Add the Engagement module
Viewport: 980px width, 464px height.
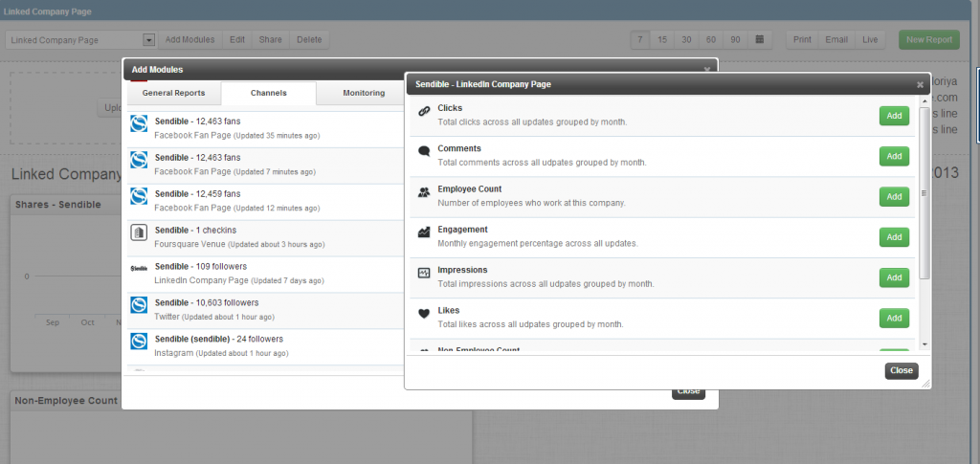[895, 237]
